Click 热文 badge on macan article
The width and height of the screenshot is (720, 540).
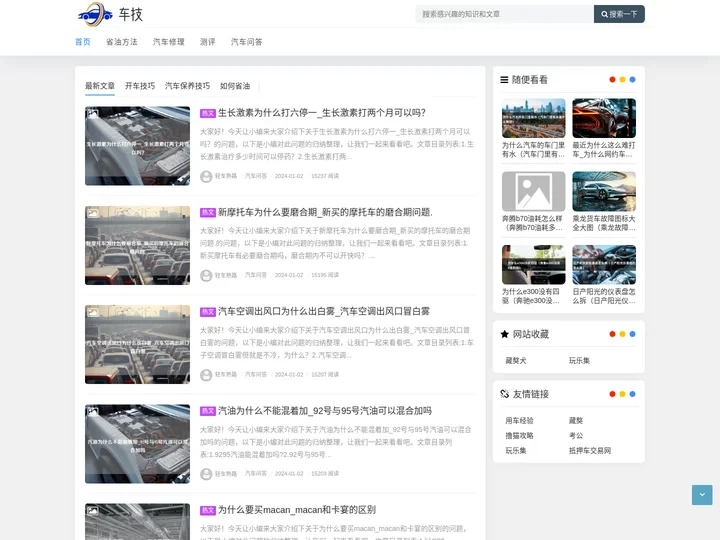click(208, 510)
